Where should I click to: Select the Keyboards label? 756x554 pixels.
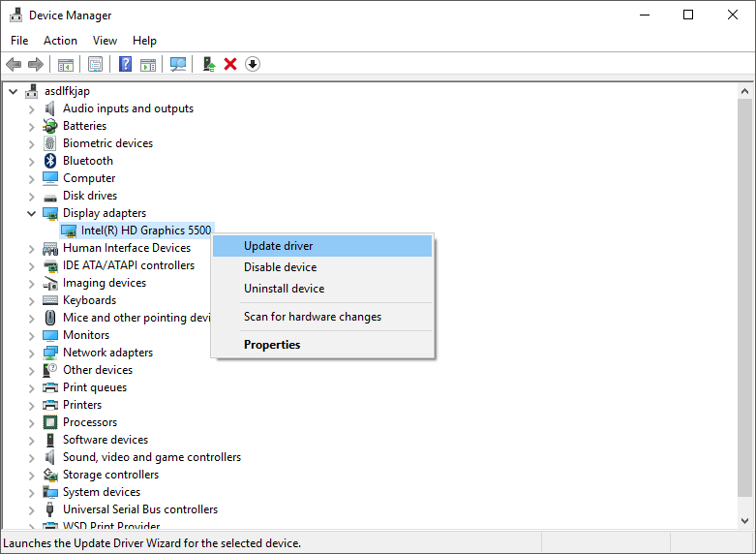coord(90,300)
